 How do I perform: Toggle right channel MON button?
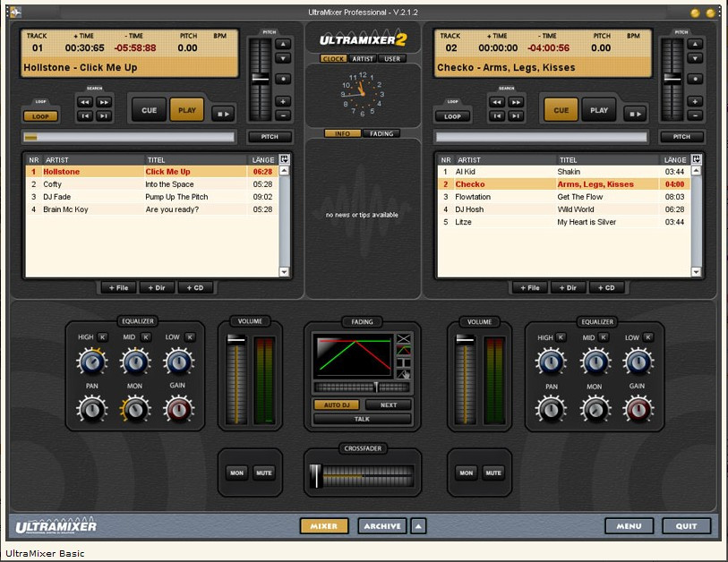click(467, 473)
